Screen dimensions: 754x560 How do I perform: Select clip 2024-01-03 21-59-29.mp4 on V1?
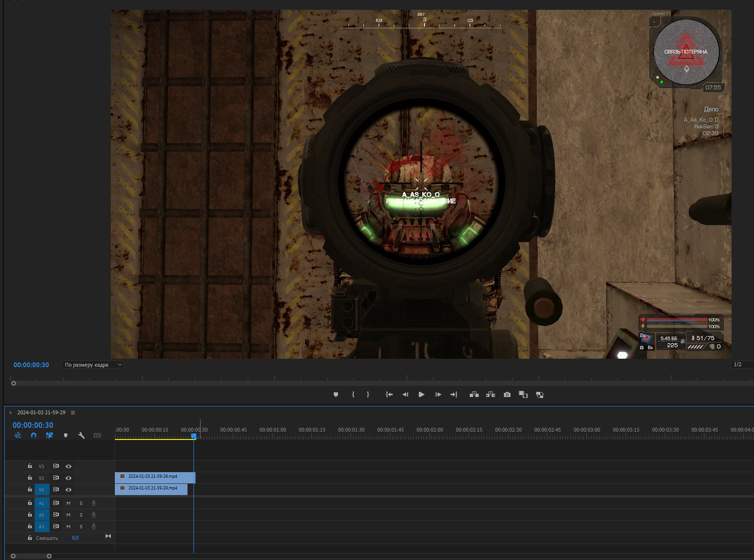(151, 489)
